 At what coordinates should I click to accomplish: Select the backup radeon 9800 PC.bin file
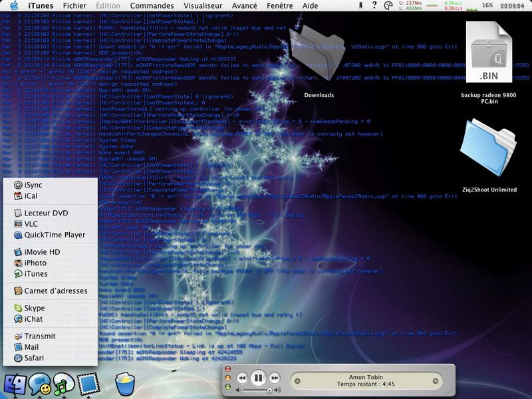[489, 52]
